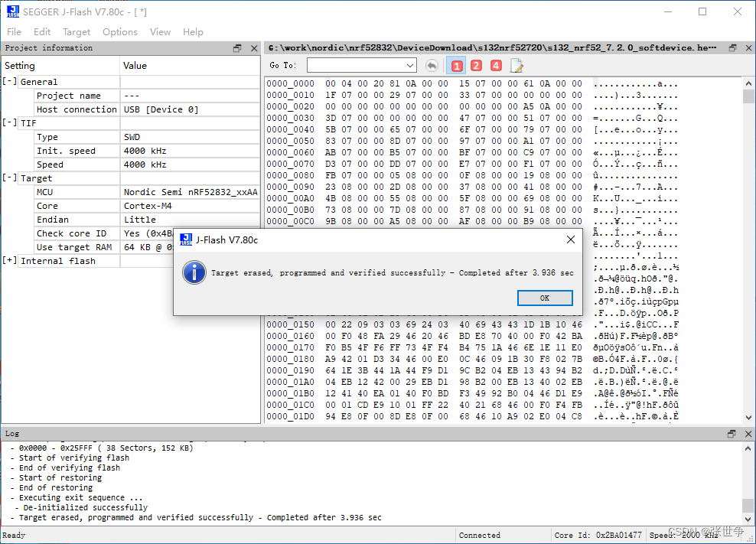This screenshot has width=756, height=544.
Task: Switch to 4-byte display mode
Action: tap(496, 66)
